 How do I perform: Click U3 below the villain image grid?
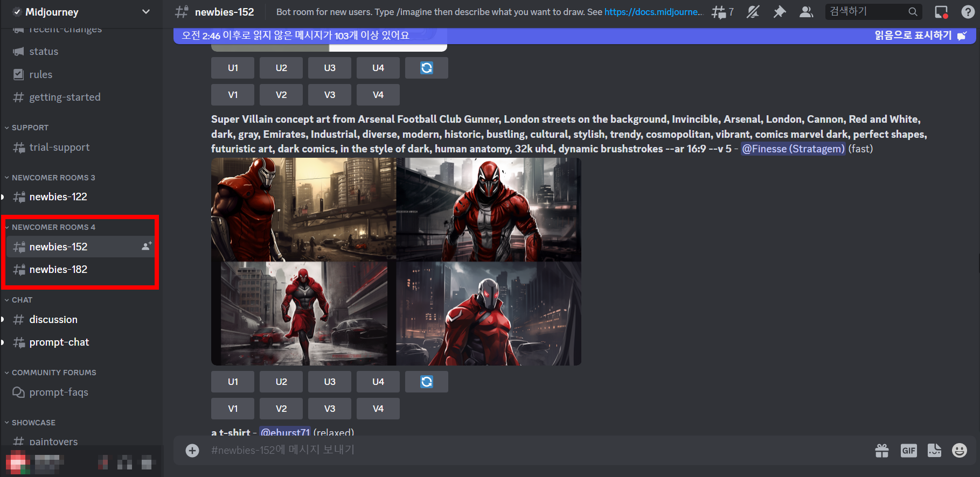coord(330,382)
